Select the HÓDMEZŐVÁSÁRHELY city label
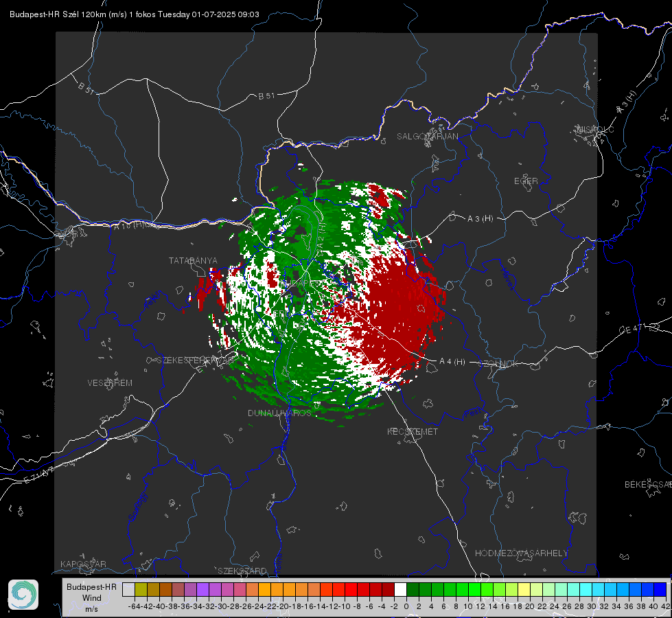This screenshot has width=672, height=618. point(521,553)
